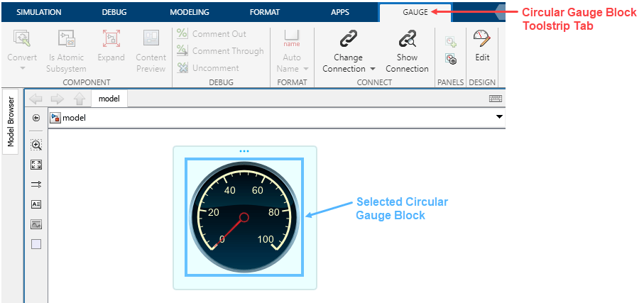Open the SIMULATION ribbon tab
This screenshot has width=644, height=303.
pyautogui.click(x=38, y=12)
